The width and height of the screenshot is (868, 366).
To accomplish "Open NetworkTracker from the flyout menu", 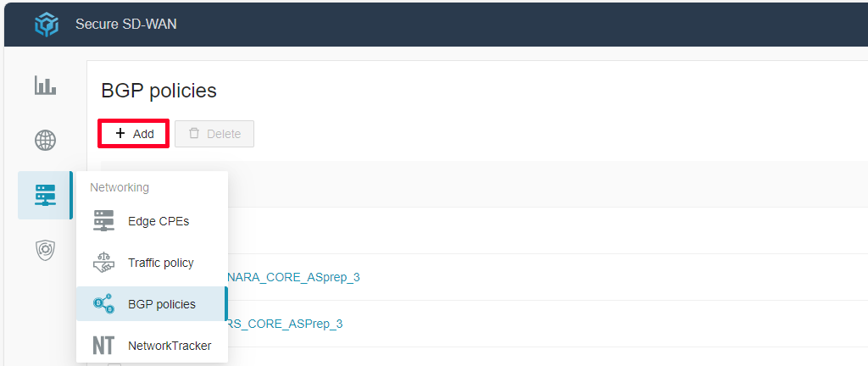I will [169, 346].
